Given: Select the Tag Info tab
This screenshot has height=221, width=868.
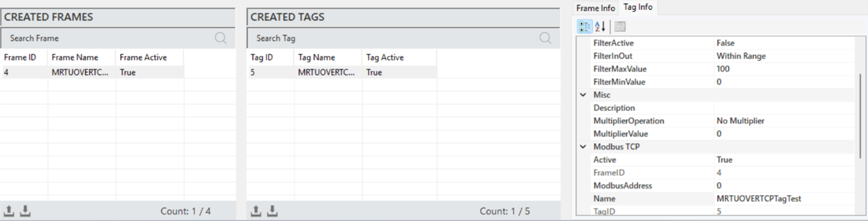Looking at the screenshot, I should click(x=638, y=7).
